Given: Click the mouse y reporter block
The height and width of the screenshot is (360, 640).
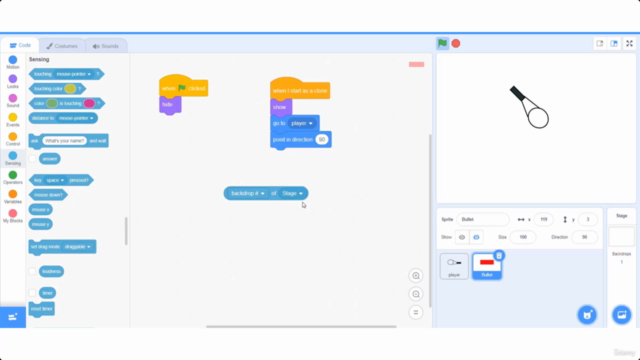Looking at the screenshot, I should pos(40,224).
